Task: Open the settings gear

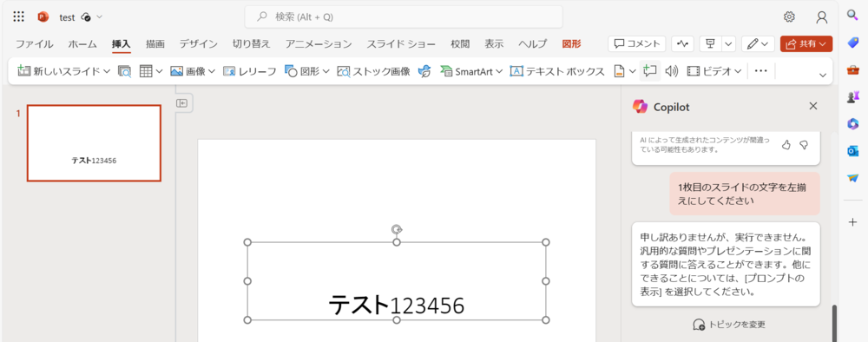Action: (789, 16)
